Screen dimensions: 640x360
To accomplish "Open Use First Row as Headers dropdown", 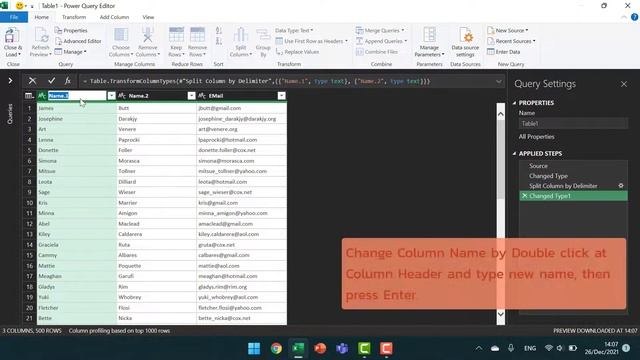I will pyautogui.click(x=312, y=41).
